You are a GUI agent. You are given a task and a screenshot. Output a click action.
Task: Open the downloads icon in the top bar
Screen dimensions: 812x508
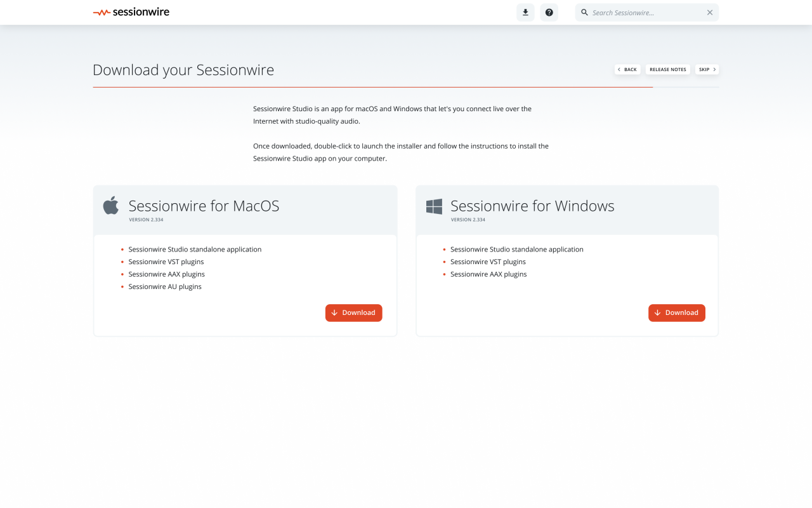point(525,12)
